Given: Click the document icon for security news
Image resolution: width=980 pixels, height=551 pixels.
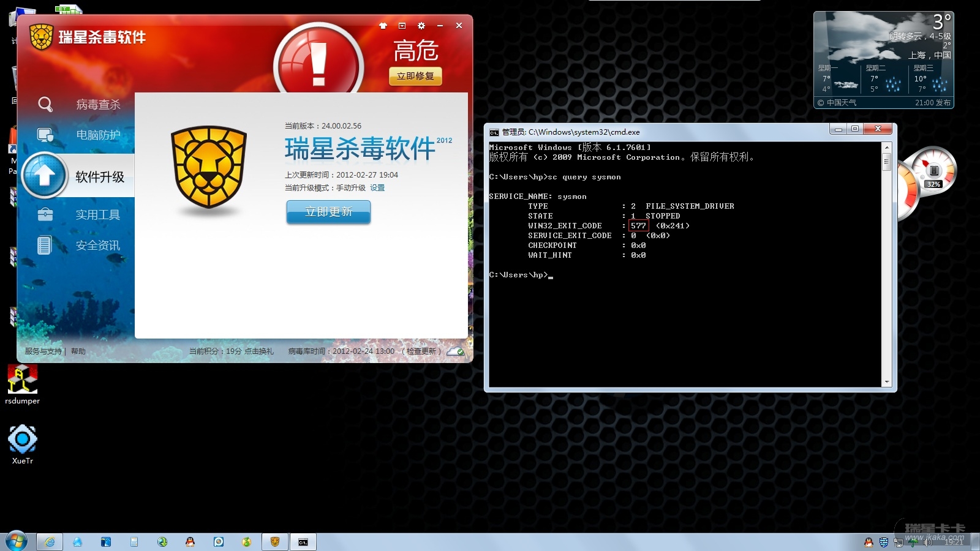Looking at the screenshot, I should click(44, 246).
